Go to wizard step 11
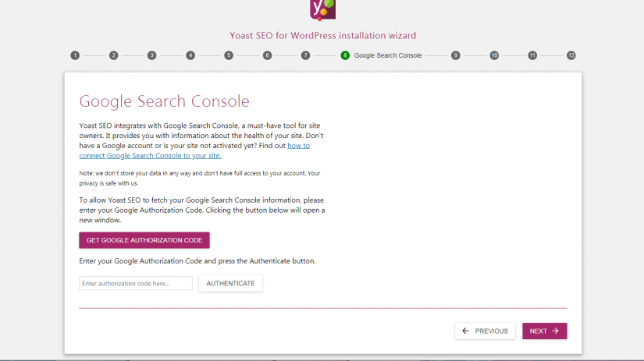 point(532,55)
